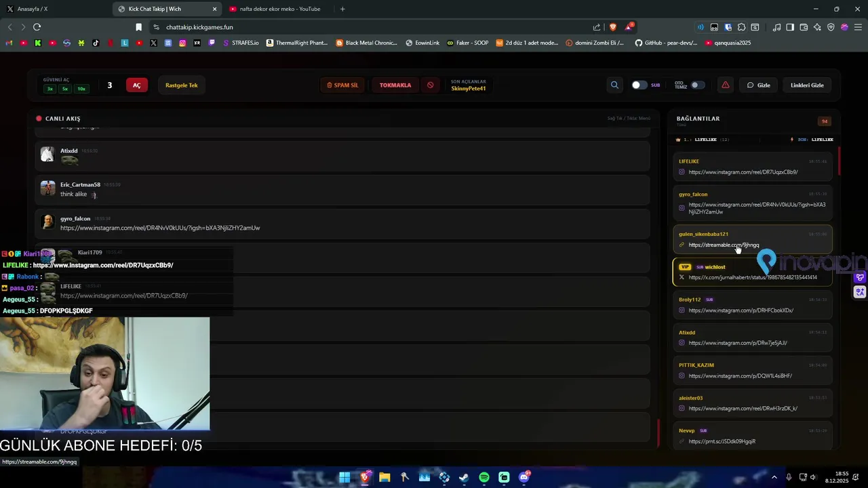Close the Kick Chat Takip tab
The height and width of the screenshot is (488, 868).
[215, 9]
